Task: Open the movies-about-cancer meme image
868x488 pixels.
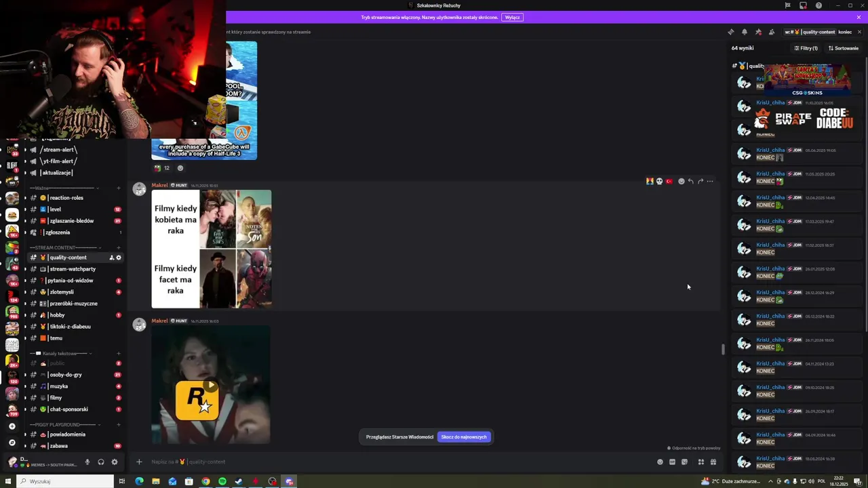Action: (212, 249)
